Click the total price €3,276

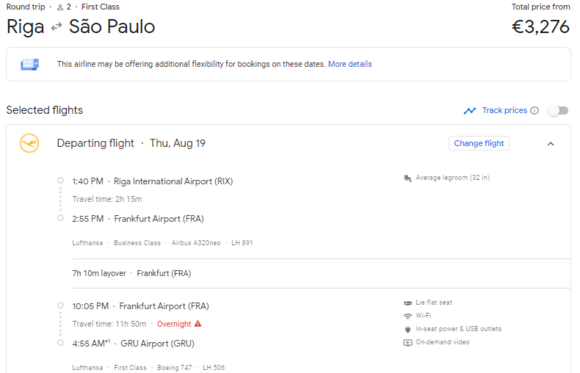pyautogui.click(x=540, y=27)
